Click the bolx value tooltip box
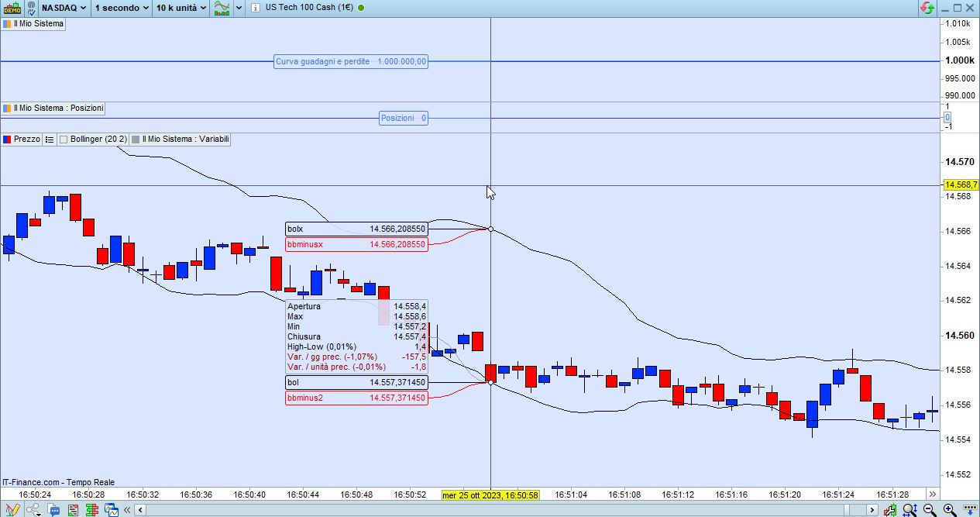 click(x=356, y=229)
